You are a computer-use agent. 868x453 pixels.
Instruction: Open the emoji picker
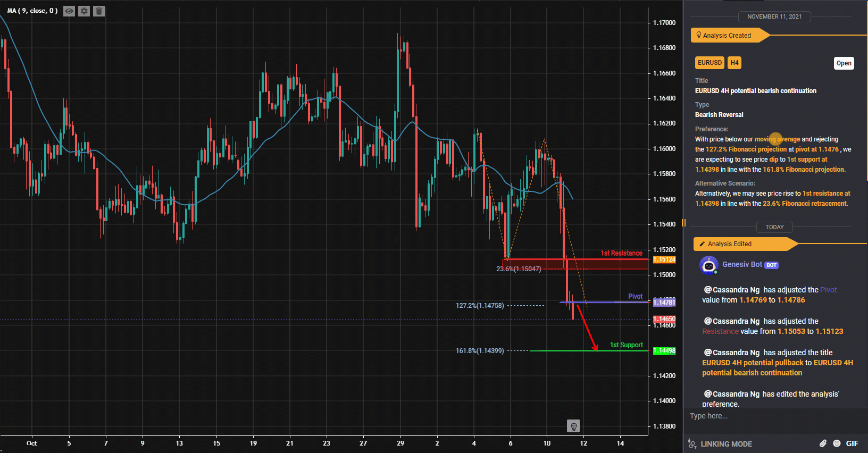click(837, 443)
